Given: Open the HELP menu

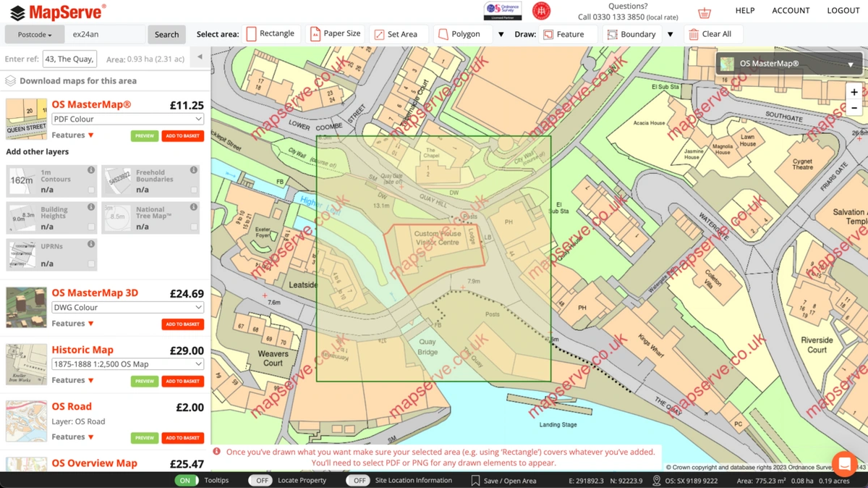Looking at the screenshot, I should click(x=745, y=11).
